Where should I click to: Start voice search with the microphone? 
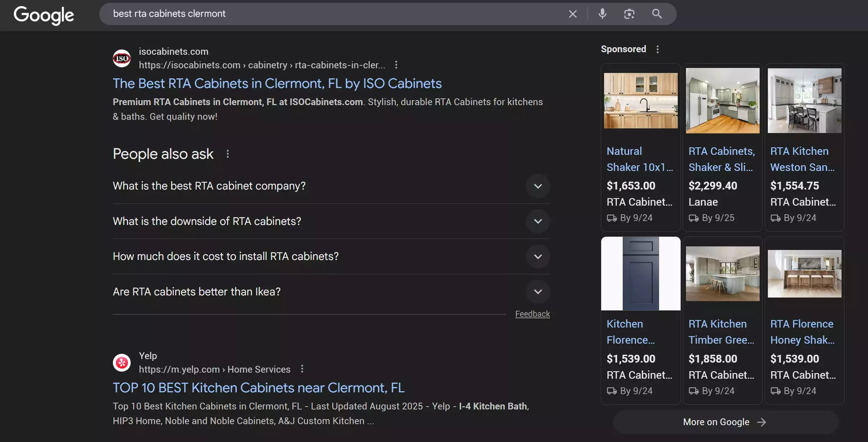coord(602,14)
